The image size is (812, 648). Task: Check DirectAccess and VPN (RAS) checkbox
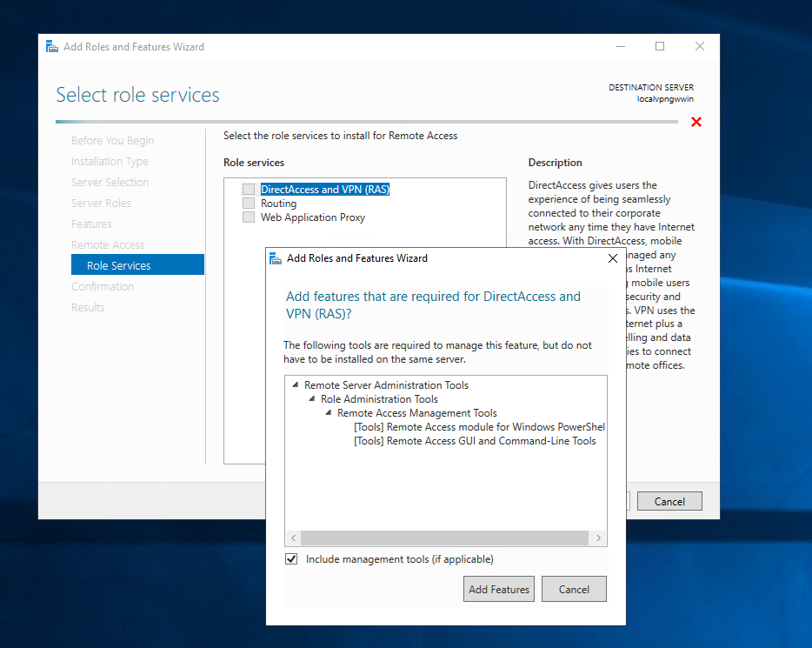coord(249,189)
